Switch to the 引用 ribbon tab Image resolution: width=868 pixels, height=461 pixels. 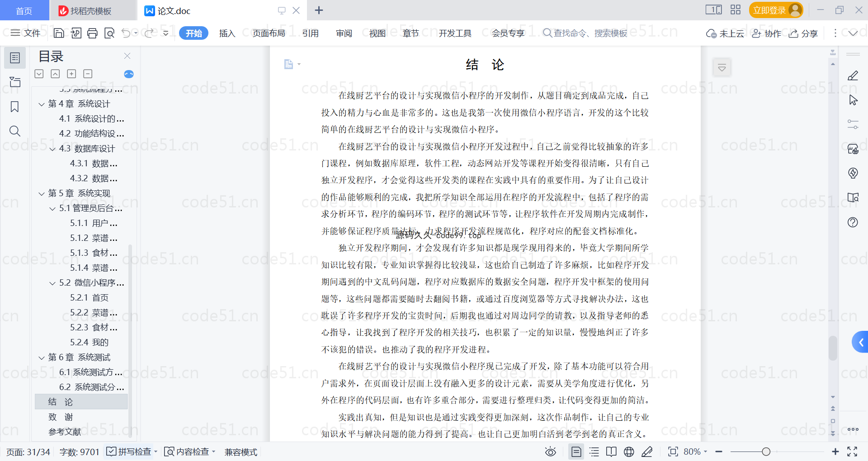coord(311,33)
